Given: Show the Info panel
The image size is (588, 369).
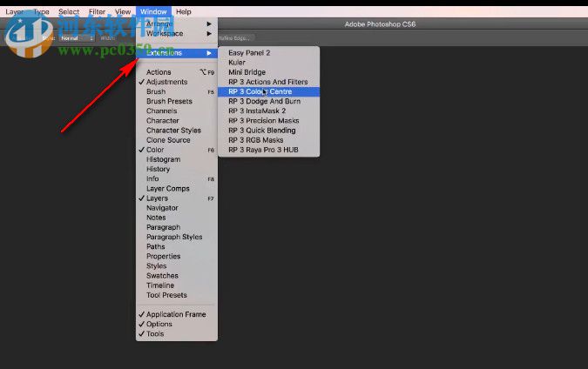Looking at the screenshot, I should (x=177, y=179).
